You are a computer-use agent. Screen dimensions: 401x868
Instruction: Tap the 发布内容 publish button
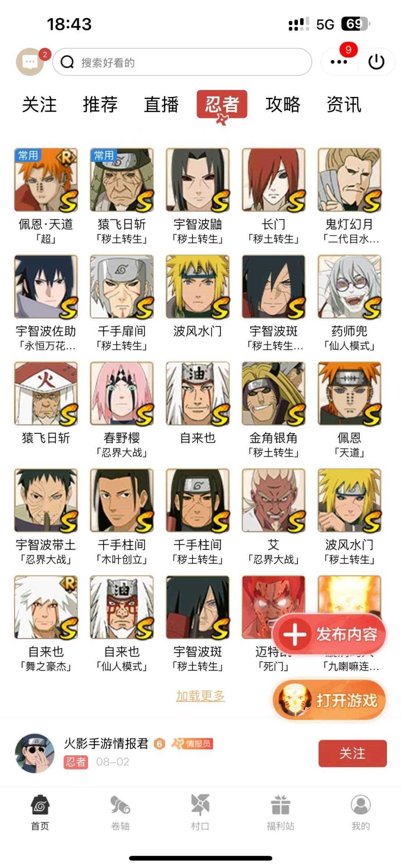click(x=329, y=634)
